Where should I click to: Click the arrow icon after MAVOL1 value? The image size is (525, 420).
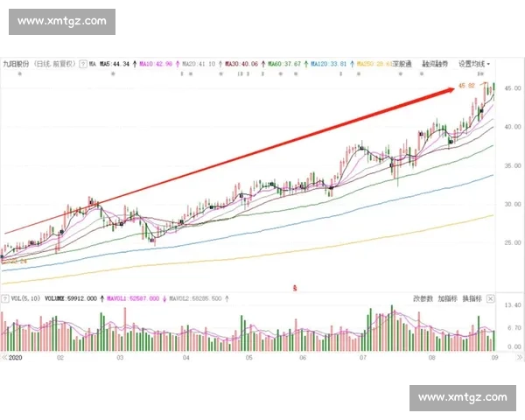click(x=162, y=299)
